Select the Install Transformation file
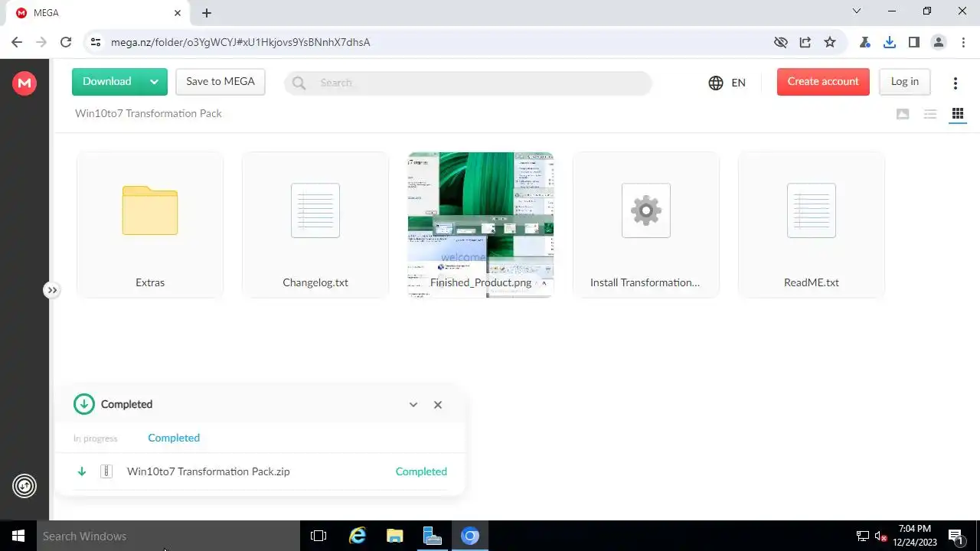Viewport: 980px width, 551px height. pos(646,225)
